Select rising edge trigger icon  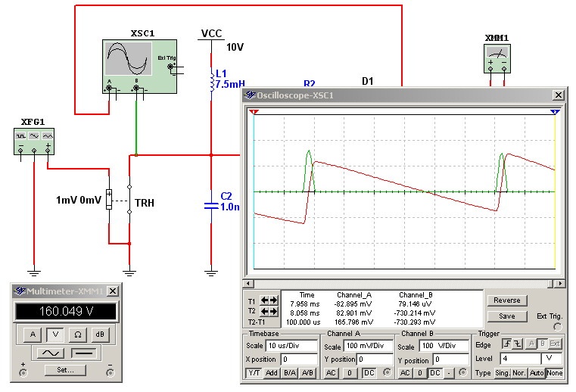(x=506, y=345)
